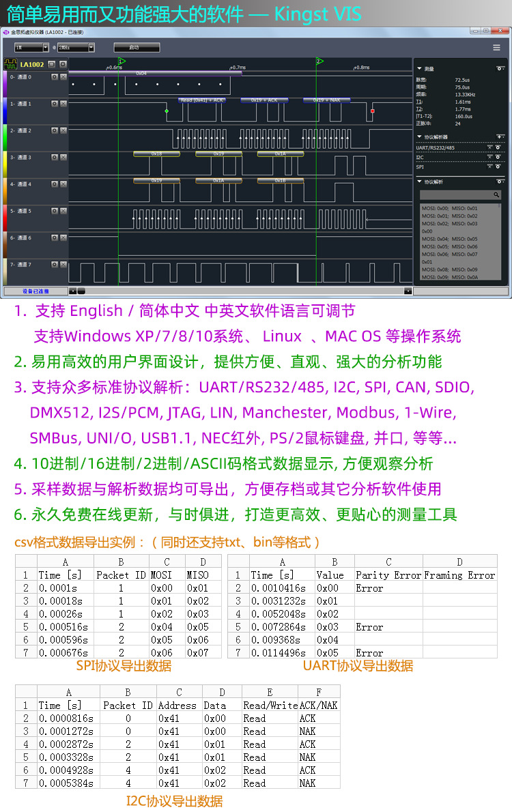Viewport: 512px width, 812px height.
Task: Remove channel 2 with its X icon
Action: (63, 130)
